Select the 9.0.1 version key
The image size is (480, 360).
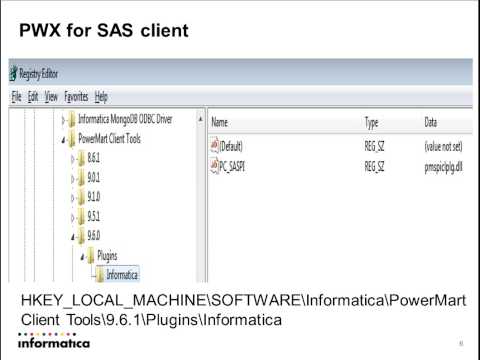tap(94, 177)
